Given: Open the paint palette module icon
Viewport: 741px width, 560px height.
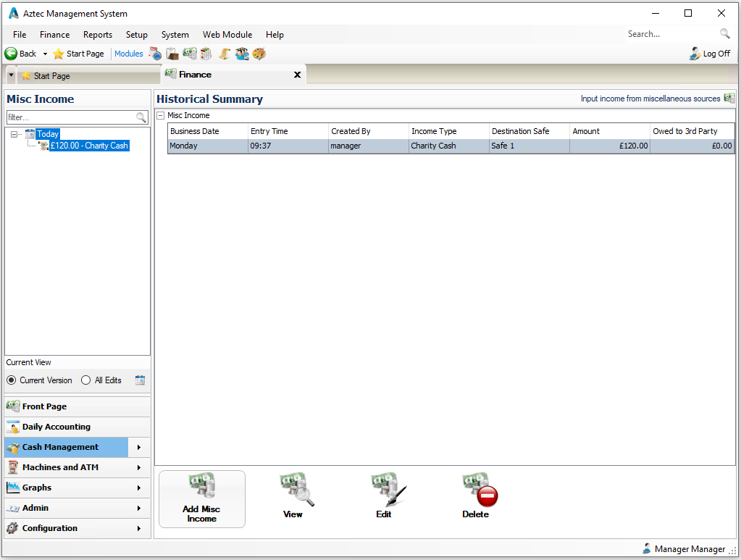Looking at the screenshot, I should (x=259, y=54).
